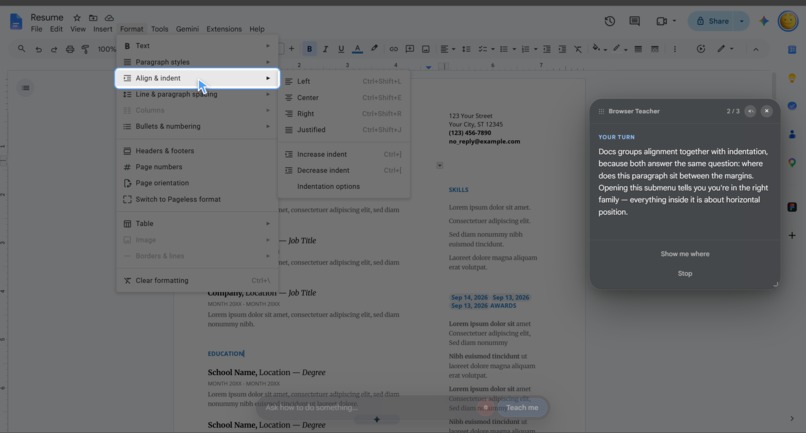Select Center alignment option
806x433 pixels.
pos(343,98)
